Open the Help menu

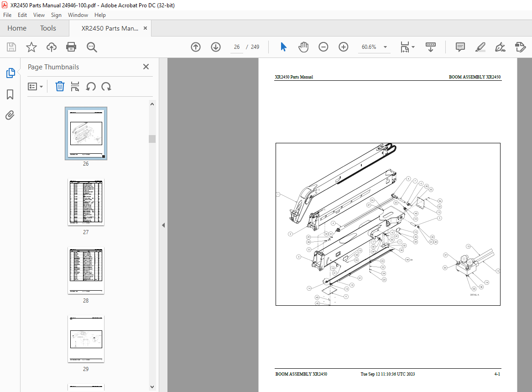coord(100,15)
